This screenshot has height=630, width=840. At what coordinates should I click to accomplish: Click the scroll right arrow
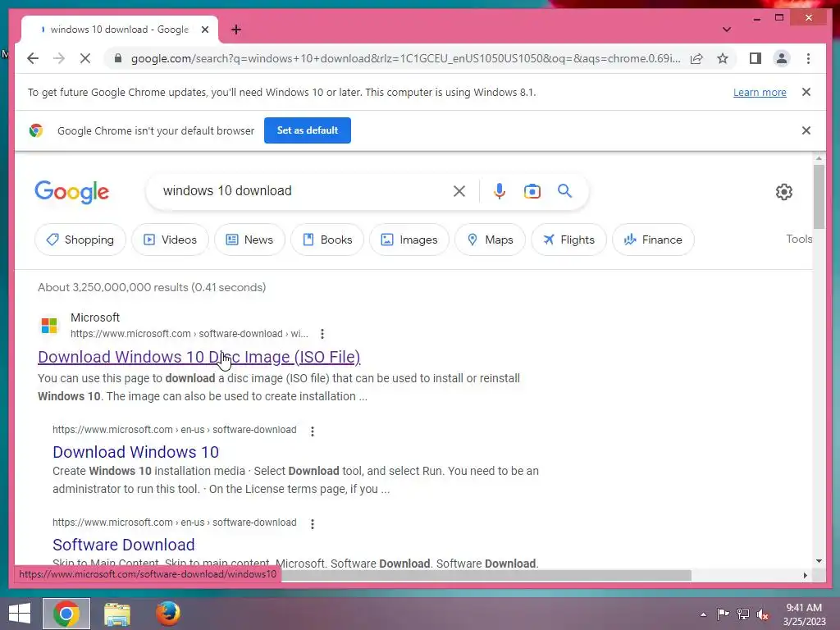(805, 575)
